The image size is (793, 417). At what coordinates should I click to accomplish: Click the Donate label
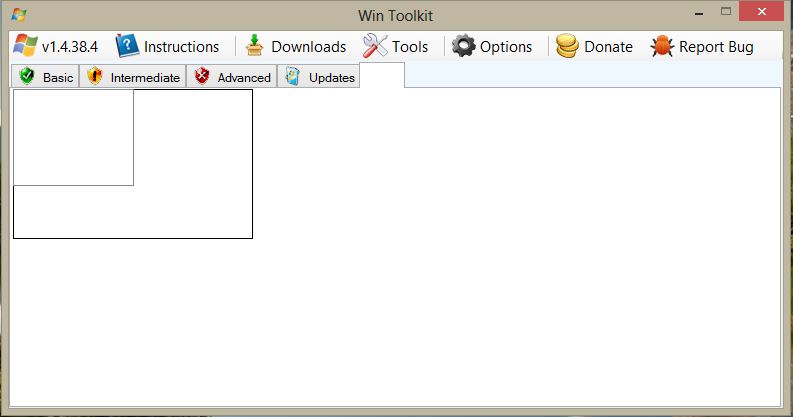coord(608,47)
